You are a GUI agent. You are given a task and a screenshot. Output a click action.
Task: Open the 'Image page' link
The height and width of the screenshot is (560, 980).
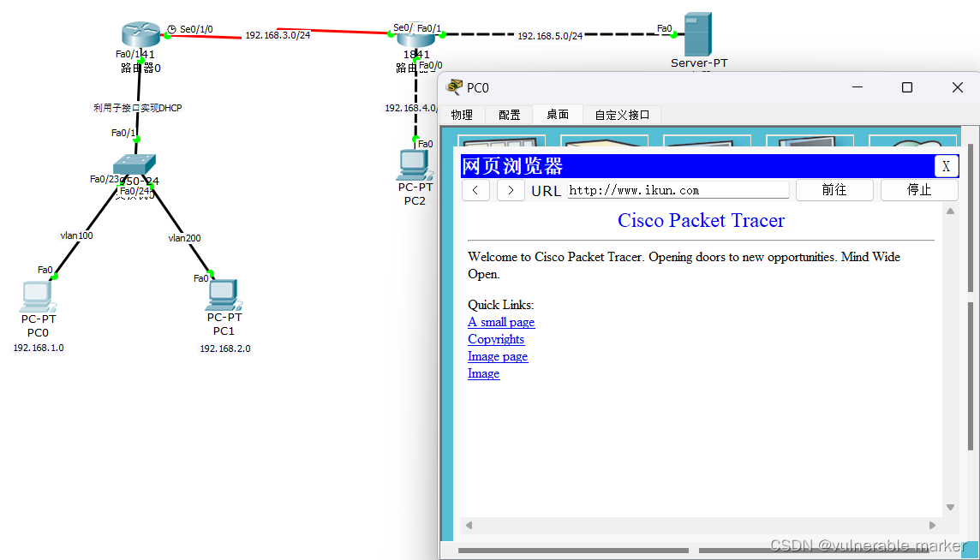[498, 357]
